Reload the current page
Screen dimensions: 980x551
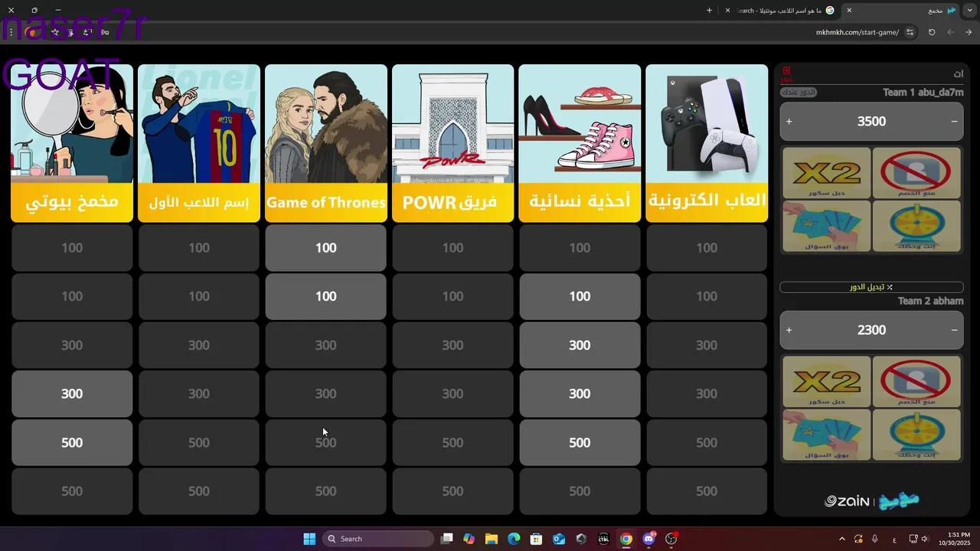click(x=932, y=32)
